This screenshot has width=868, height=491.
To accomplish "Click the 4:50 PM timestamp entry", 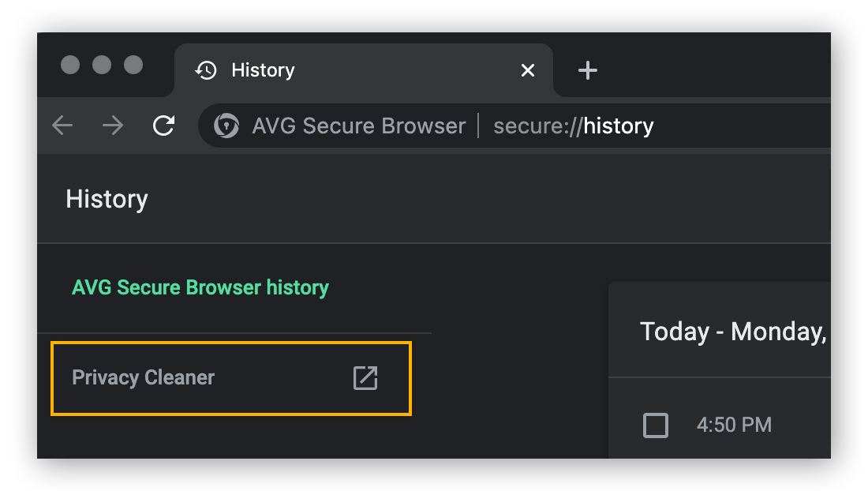I will coord(735,425).
